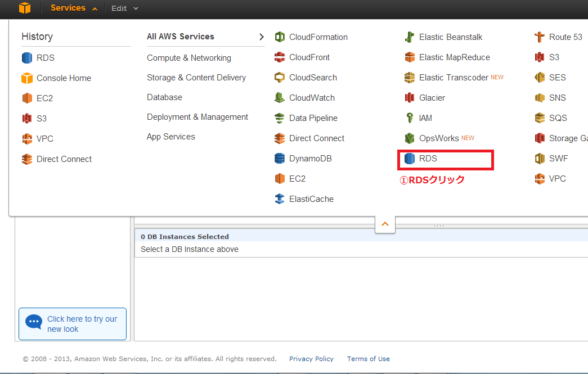Click the Storage Gateway icon
The height and width of the screenshot is (374, 588).
pos(540,138)
